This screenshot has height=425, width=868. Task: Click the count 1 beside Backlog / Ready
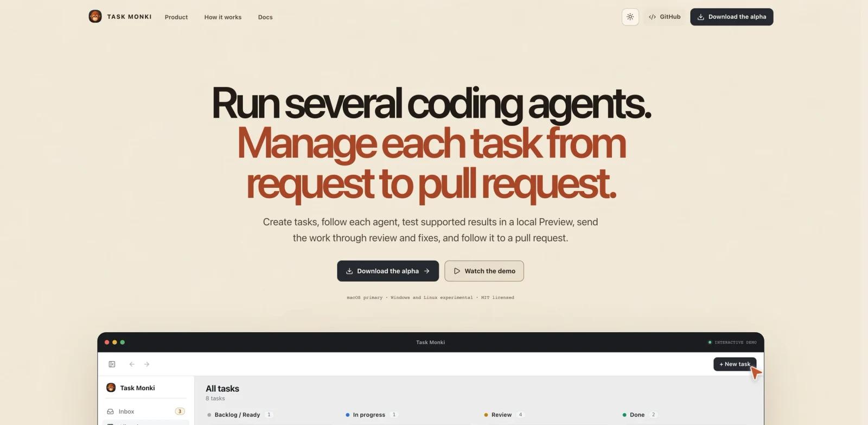(269, 415)
